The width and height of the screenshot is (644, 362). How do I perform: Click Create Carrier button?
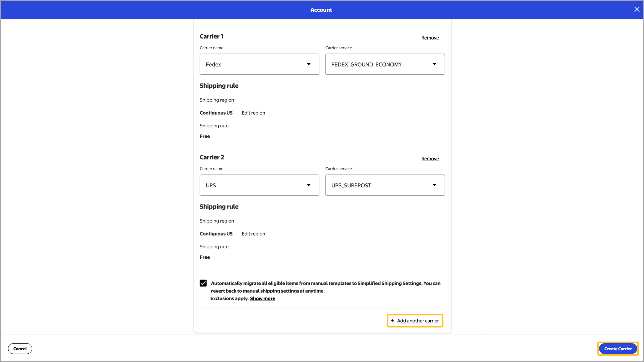tap(618, 349)
